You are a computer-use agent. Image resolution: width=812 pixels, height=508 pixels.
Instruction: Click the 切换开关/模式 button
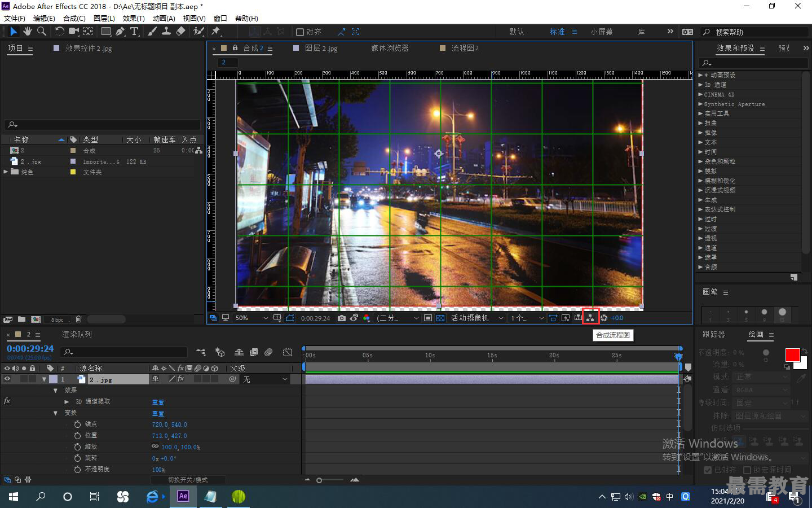[188, 480]
